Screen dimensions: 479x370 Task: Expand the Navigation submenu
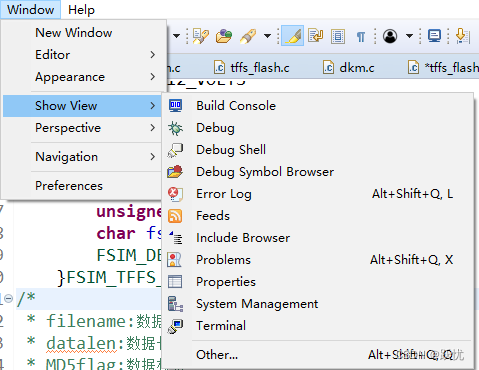coord(83,157)
